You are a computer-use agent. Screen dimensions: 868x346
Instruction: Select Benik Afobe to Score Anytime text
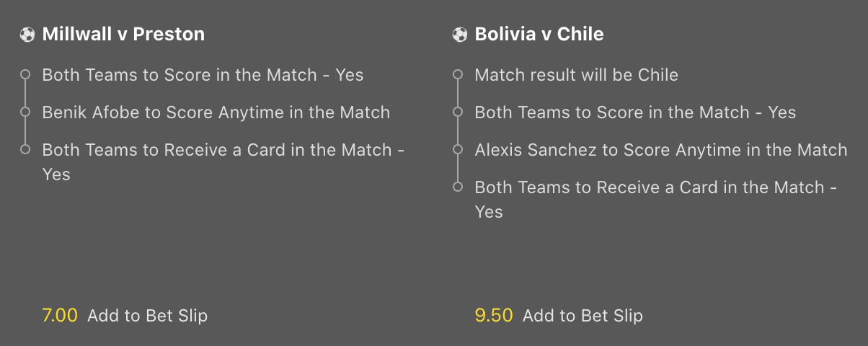click(216, 112)
